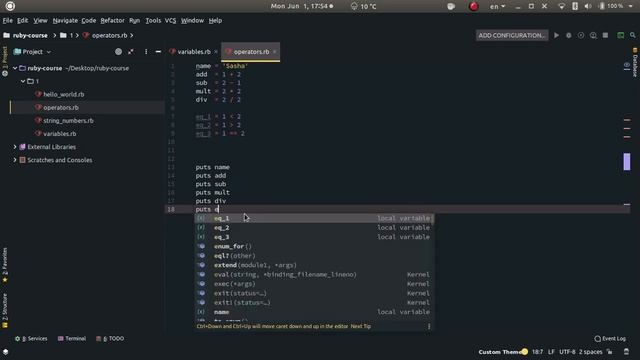The width and height of the screenshot is (640, 360).
Task: Click the Profiler icon in the toolbar
Action: coord(593,36)
